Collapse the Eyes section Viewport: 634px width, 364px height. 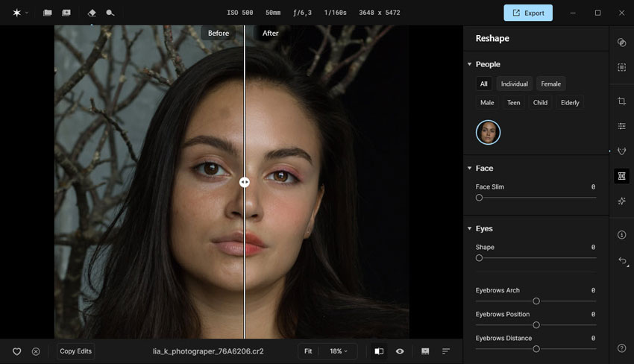(469, 228)
